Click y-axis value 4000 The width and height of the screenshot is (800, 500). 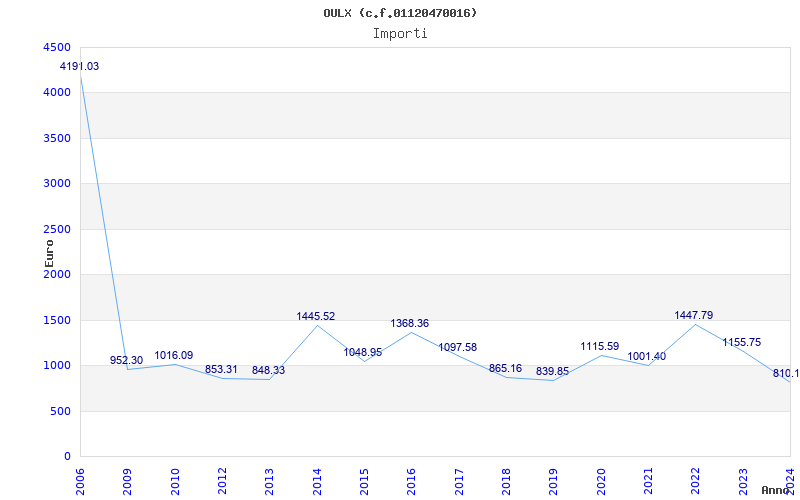click(x=57, y=93)
